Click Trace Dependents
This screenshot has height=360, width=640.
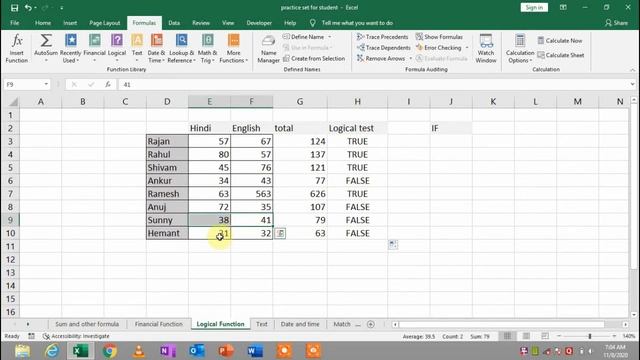coord(384,48)
